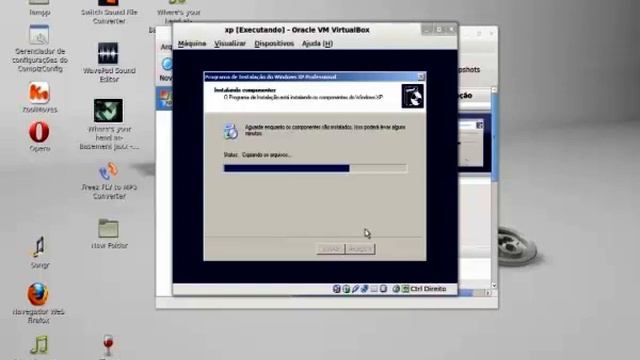Viewport: 640px width, 360px height.
Task: Click the USB devices indicator icon
Action: point(355,289)
